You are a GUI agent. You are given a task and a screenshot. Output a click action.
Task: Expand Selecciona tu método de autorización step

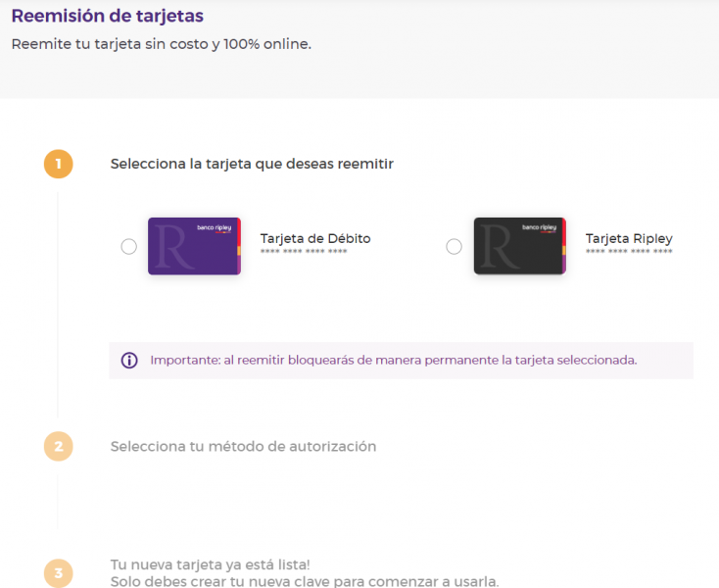tap(243, 446)
